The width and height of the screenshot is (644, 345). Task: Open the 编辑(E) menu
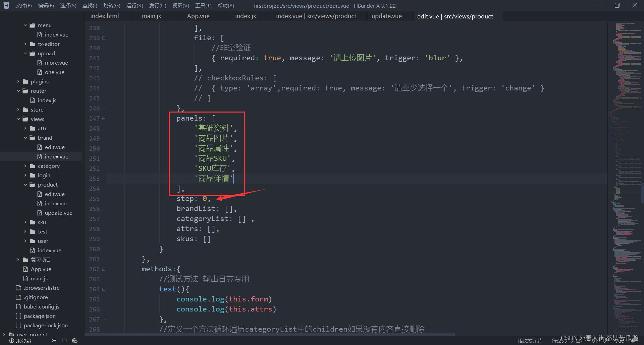46,6
